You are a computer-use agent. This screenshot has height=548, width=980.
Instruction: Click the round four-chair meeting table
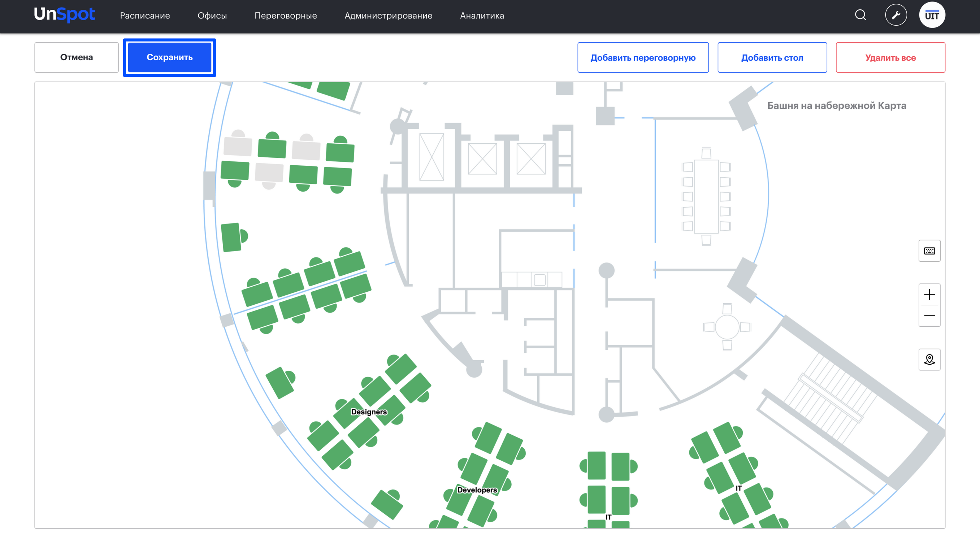pos(727,327)
